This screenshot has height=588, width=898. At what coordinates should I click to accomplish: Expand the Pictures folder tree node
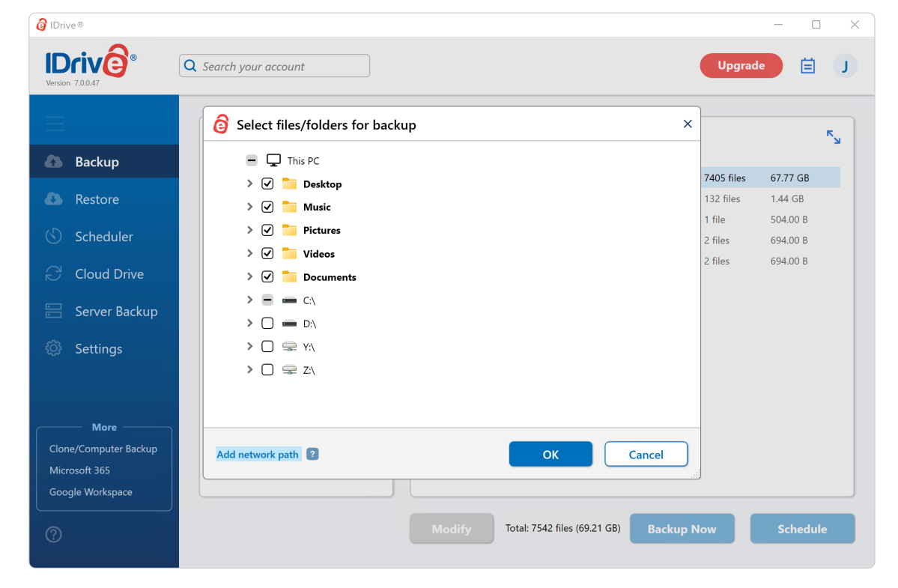(x=249, y=230)
